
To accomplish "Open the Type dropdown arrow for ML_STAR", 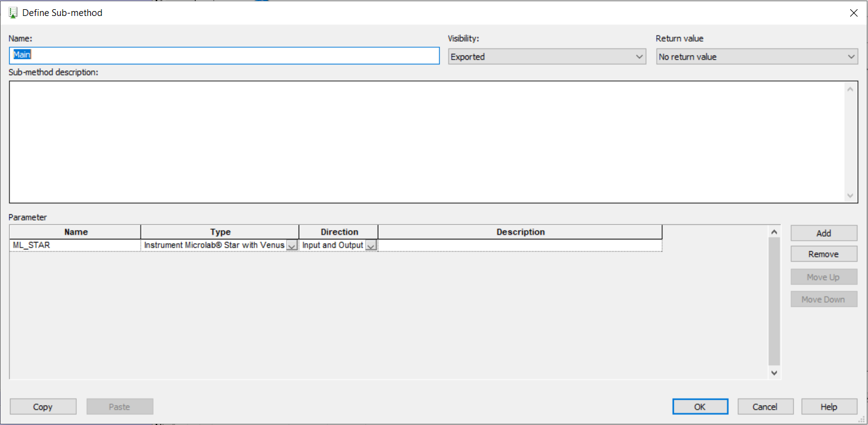I will tap(292, 245).
